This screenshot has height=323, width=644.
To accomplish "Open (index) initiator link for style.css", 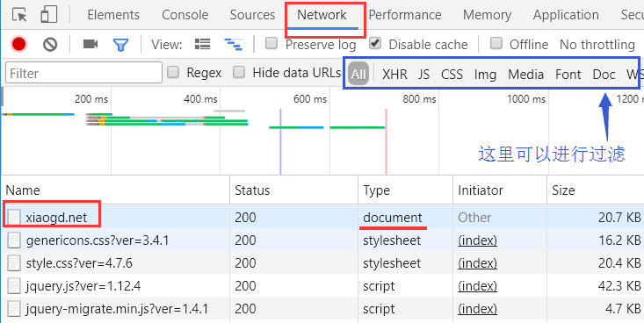I will point(477,263).
